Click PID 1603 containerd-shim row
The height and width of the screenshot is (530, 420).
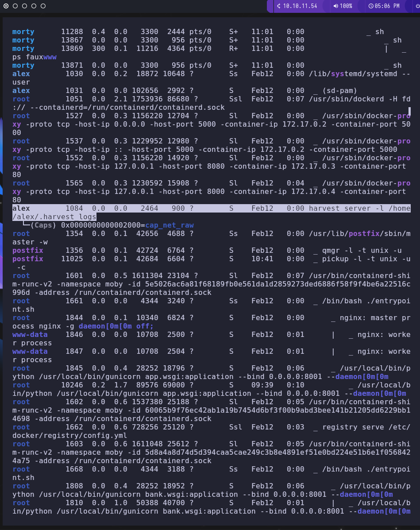click(74, 444)
